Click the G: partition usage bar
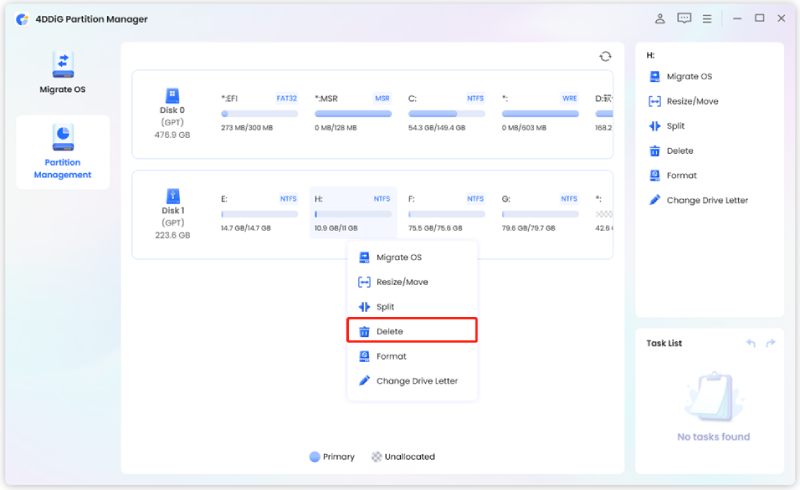 (540, 214)
